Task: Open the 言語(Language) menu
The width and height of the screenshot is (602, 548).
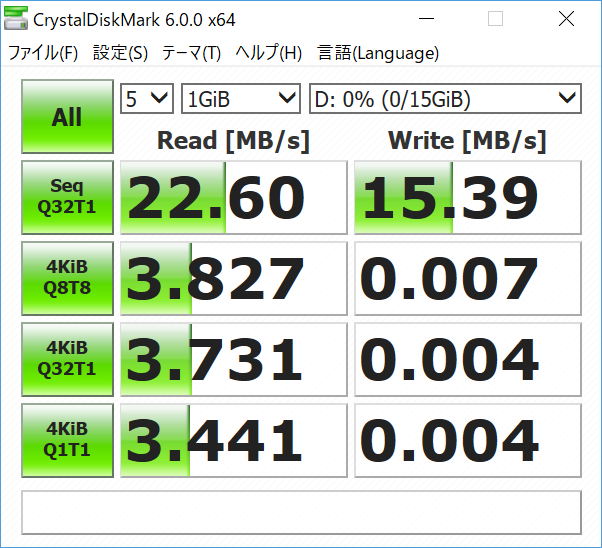Action: (378, 53)
